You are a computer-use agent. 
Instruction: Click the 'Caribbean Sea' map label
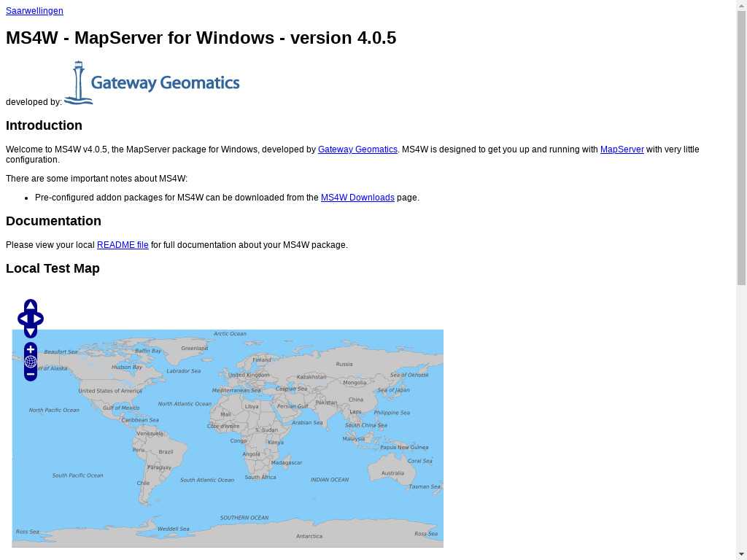click(140, 421)
